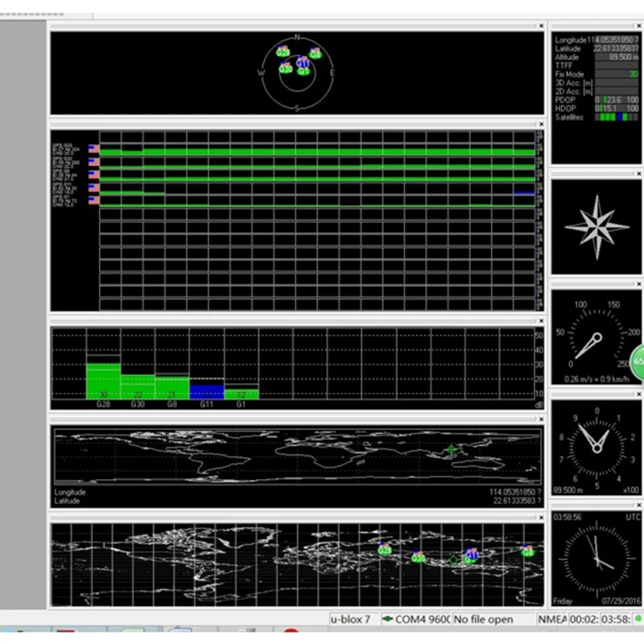
Task: Click satellite G28 in the sky view
Action: (x=283, y=53)
